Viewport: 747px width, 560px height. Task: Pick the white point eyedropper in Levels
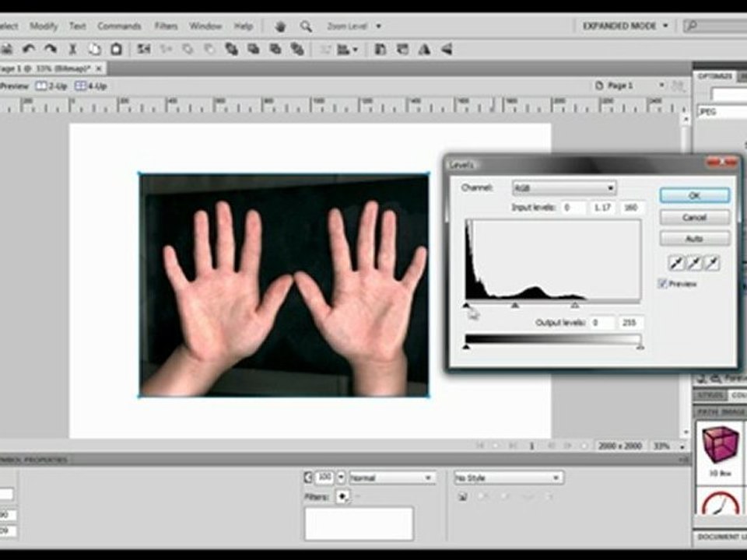712,263
